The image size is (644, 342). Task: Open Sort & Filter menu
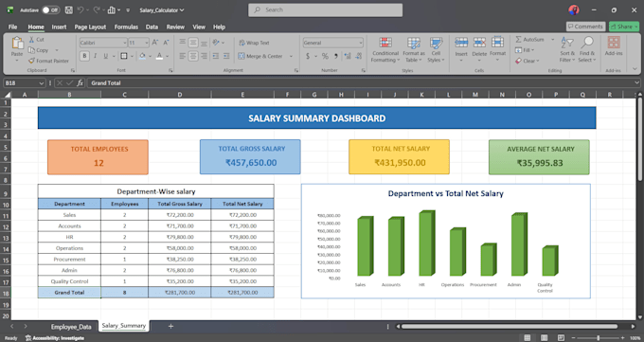(567, 50)
